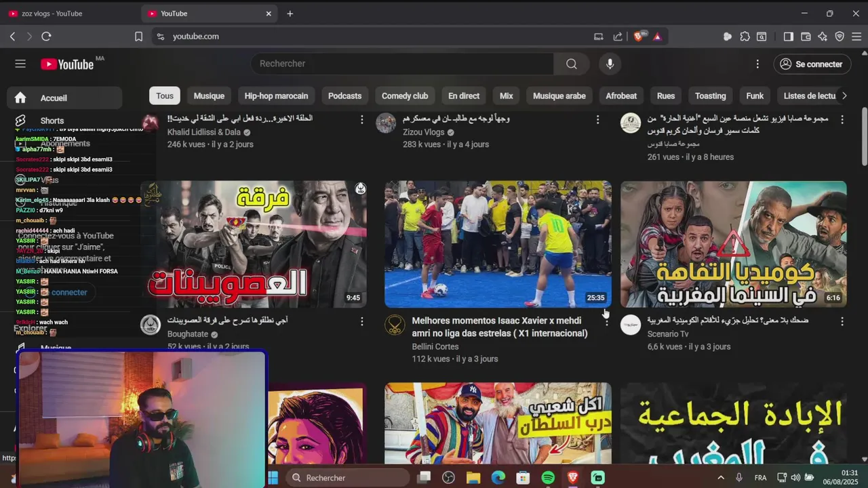Select the Mix filter chip

coord(507,96)
